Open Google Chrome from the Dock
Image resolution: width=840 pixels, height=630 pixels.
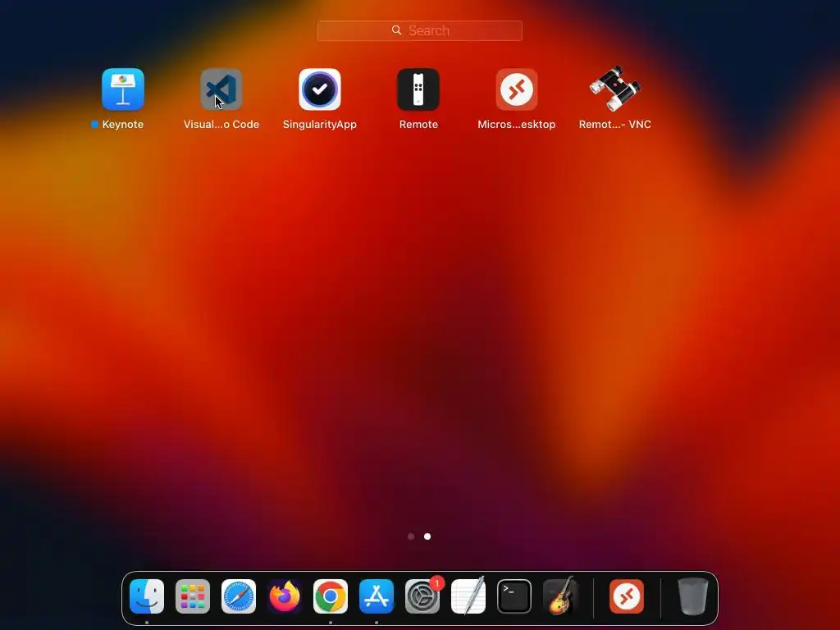coord(331,596)
